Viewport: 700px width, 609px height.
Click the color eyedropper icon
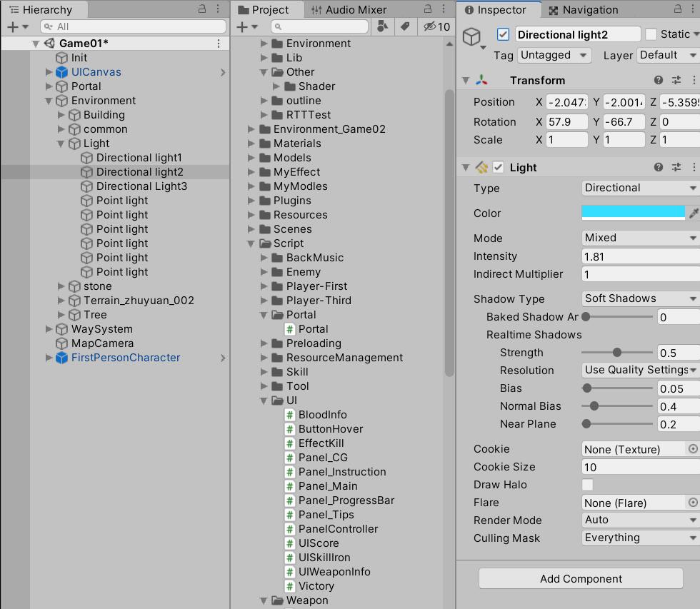pos(694,213)
